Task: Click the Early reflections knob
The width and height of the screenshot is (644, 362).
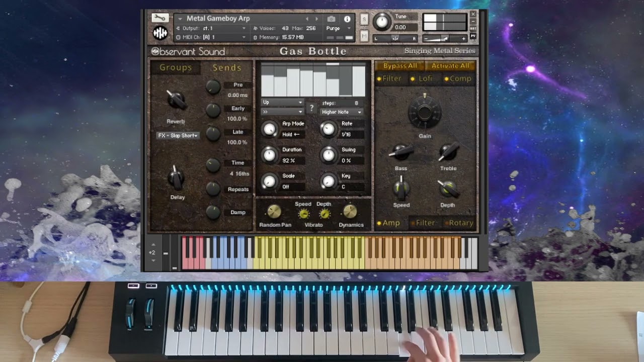Action: [x=213, y=110]
